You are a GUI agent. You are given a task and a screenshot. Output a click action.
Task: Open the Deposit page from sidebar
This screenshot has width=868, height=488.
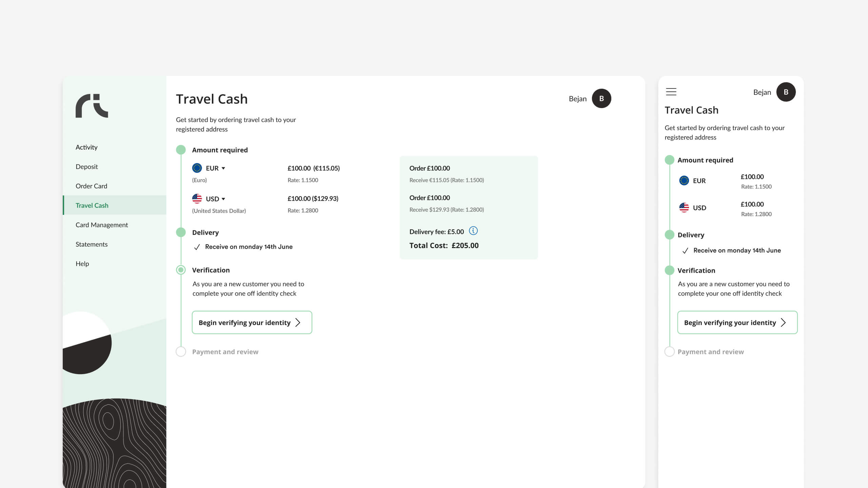87,166
